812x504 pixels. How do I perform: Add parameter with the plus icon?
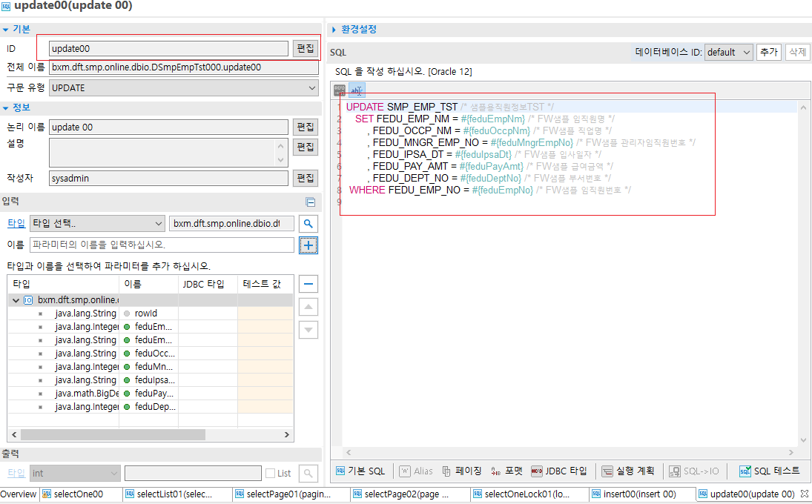(308, 245)
